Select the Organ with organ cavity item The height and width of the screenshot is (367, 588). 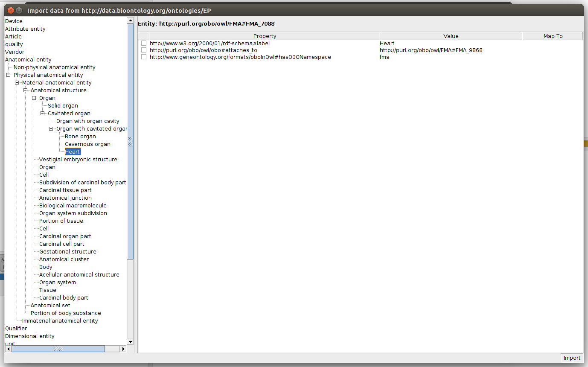(87, 121)
